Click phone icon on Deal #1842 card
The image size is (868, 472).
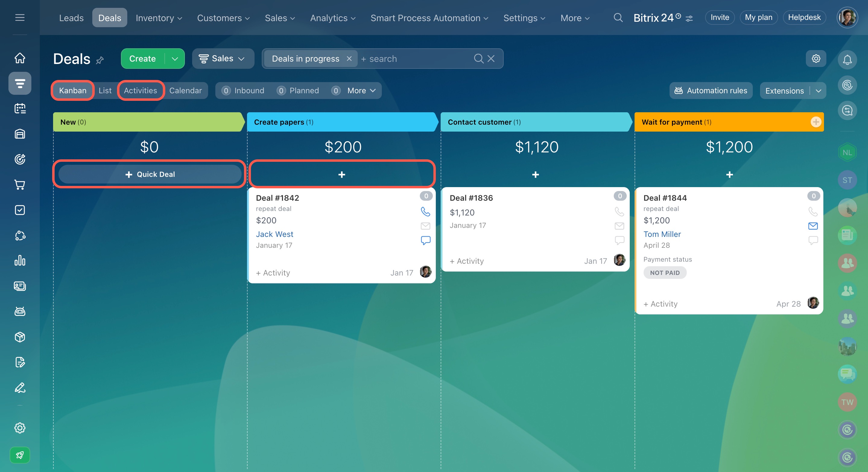[x=426, y=212]
